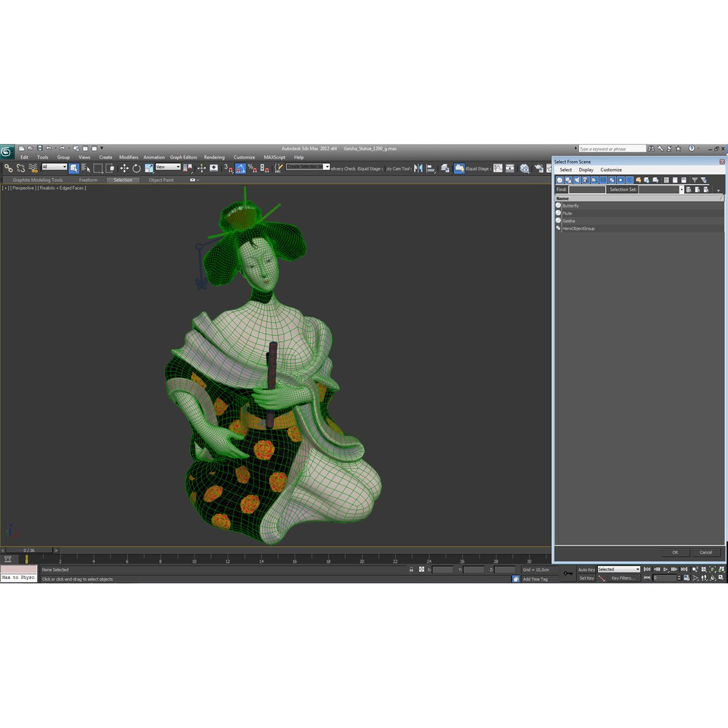
Task: Click the Edit Named Selection Sets icon
Action: pyautogui.click(x=278, y=168)
